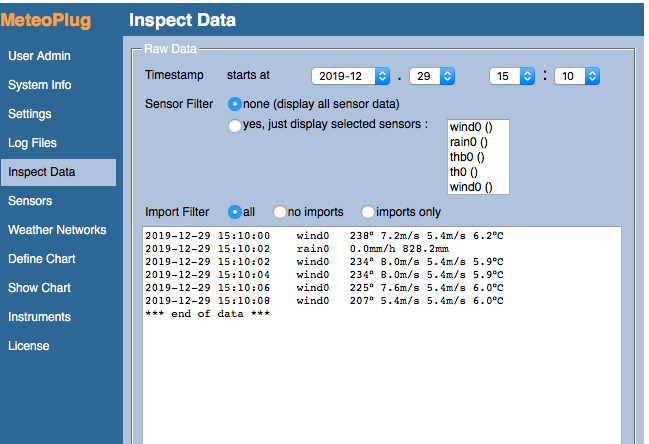Open the day dropdown showing 29
649x444 pixels.
pyautogui.click(x=432, y=76)
